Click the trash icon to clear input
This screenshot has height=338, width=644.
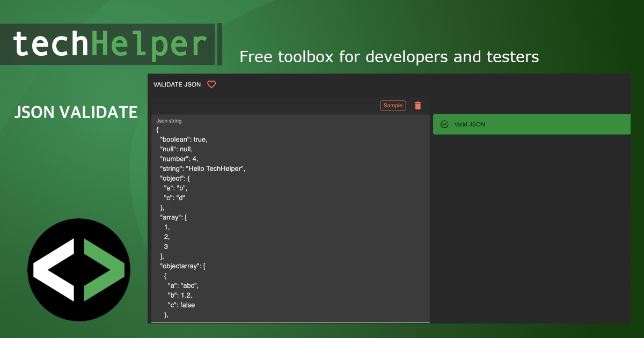click(x=418, y=106)
